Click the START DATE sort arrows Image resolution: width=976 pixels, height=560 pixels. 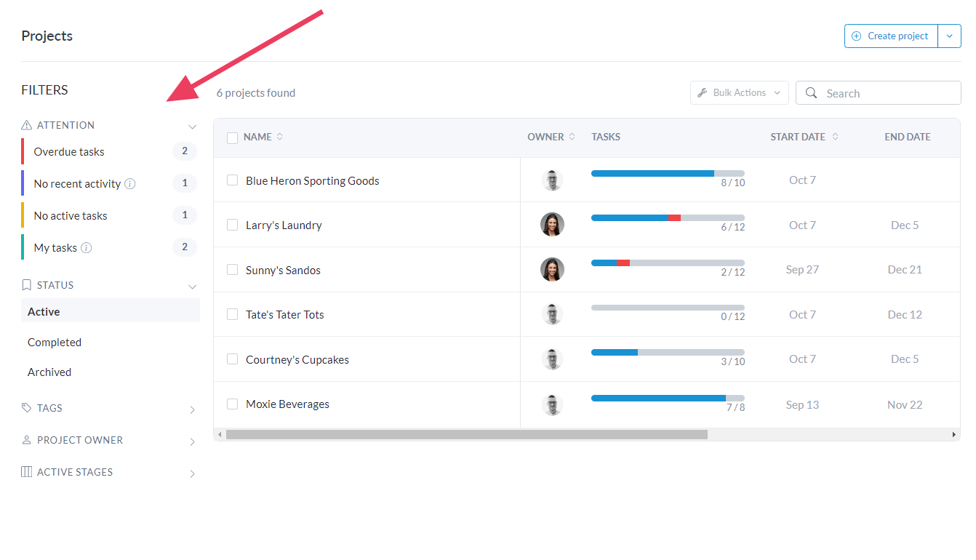click(836, 137)
